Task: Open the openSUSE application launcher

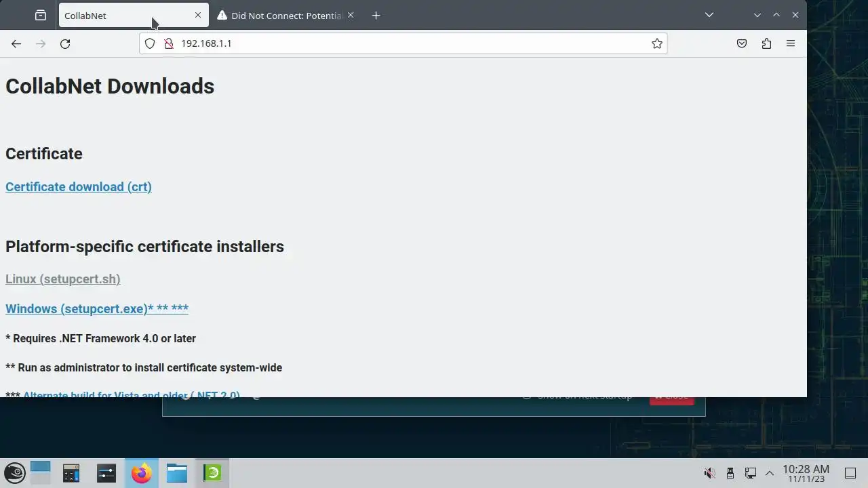Action: point(15,473)
